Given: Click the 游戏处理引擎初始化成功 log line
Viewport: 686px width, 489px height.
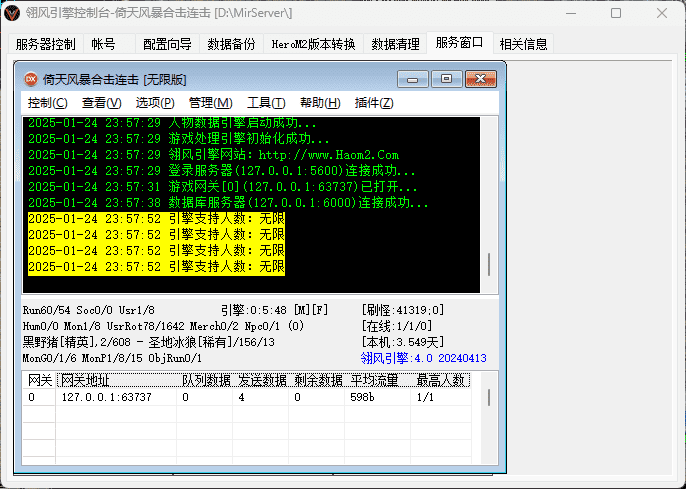Looking at the screenshot, I should [x=179, y=139].
